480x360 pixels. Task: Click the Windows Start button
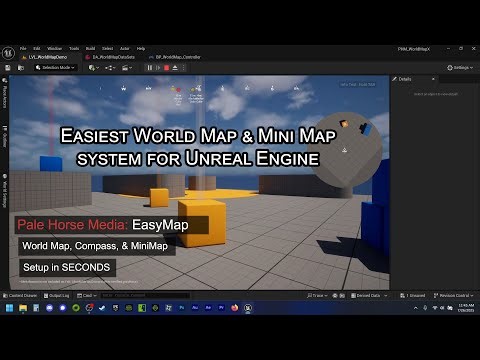pos(9,308)
